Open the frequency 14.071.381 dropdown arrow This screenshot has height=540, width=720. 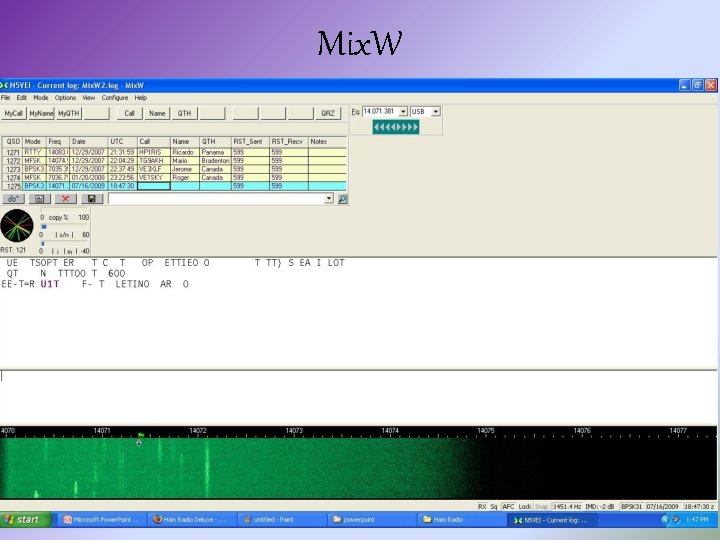pyautogui.click(x=403, y=112)
